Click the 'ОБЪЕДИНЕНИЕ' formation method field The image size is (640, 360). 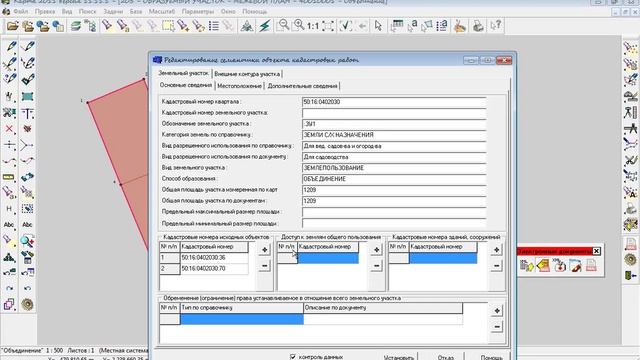[x=394, y=179]
